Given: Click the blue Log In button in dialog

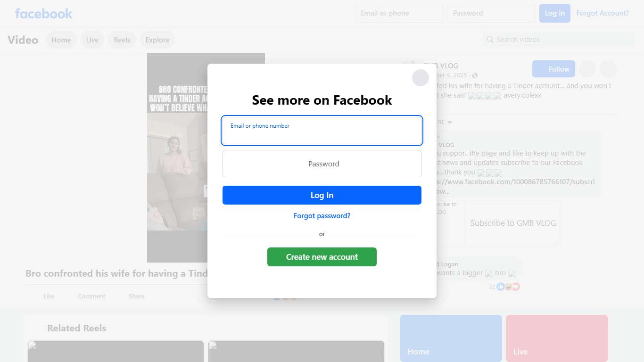Looking at the screenshot, I should (x=322, y=195).
